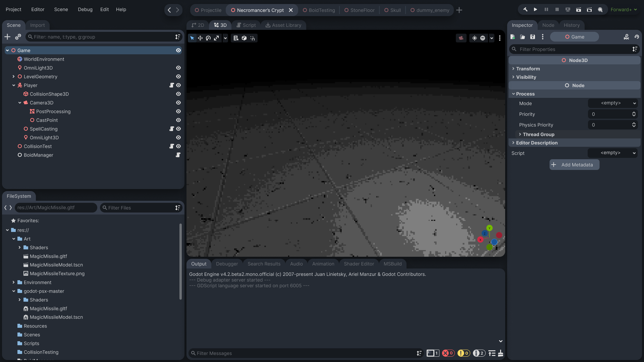Click the Clear Output broom icon
644x362 pixels.
pos(500,353)
